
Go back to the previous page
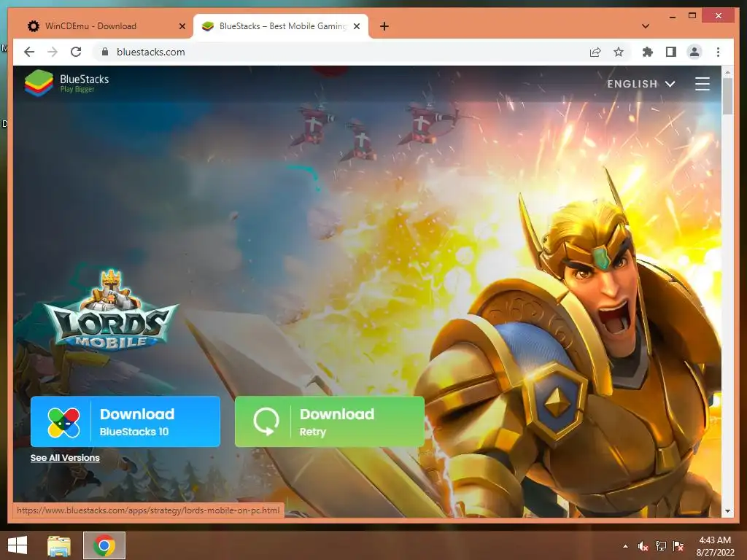pyautogui.click(x=29, y=52)
